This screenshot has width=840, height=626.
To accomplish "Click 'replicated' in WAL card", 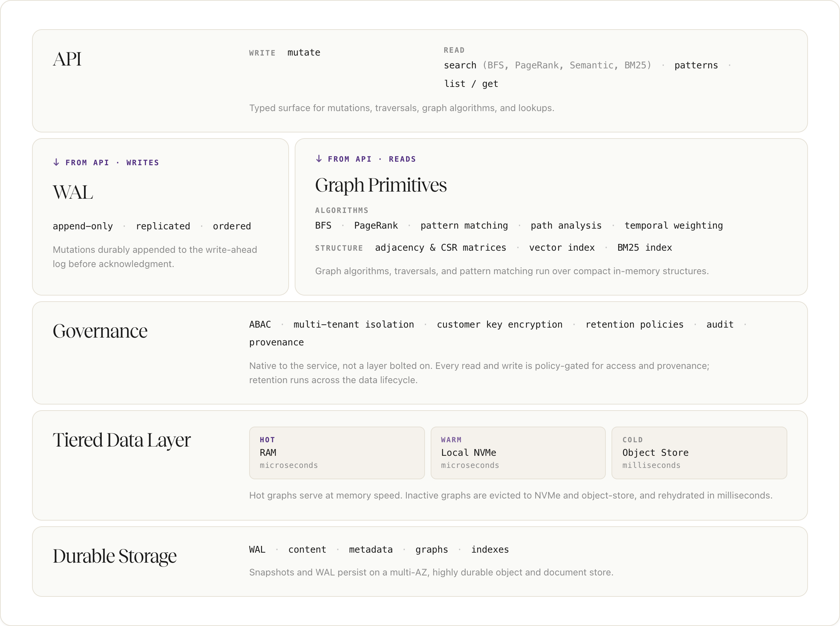I will coord(163,226).
